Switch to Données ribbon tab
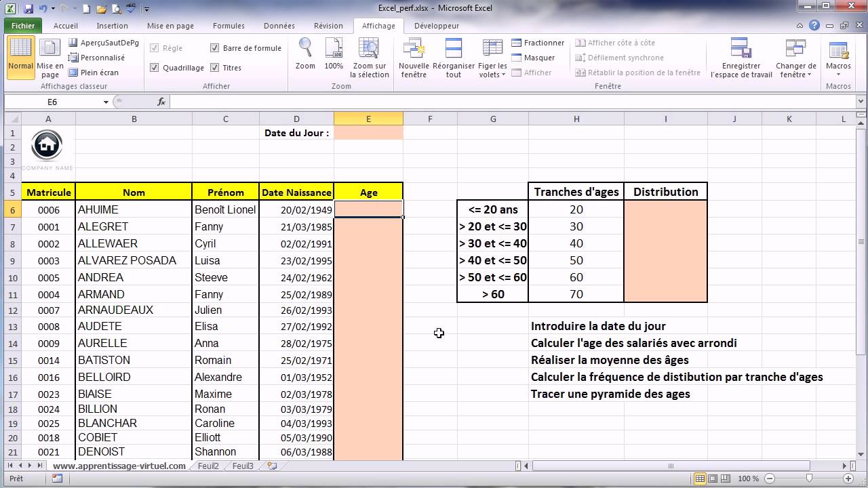Image resolution: width=868 pixels, height=488 pixels. pos(279,26)
